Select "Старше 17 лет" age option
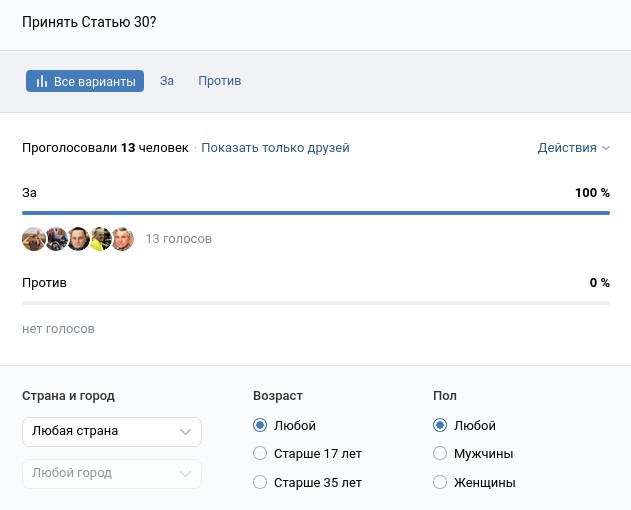Image resolution: width=631 pixels, height=510 pixels. (x=260, y=453)
